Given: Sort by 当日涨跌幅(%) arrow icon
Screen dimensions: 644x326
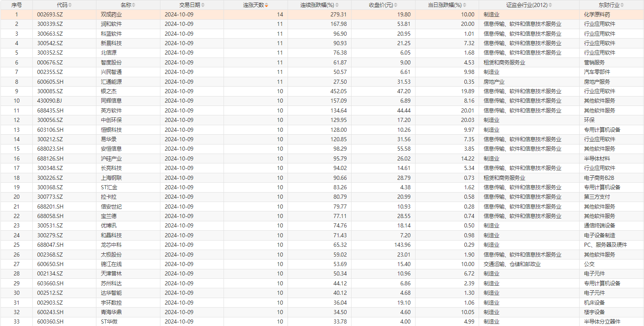Looking at the screenshot, I should point(465,5).
